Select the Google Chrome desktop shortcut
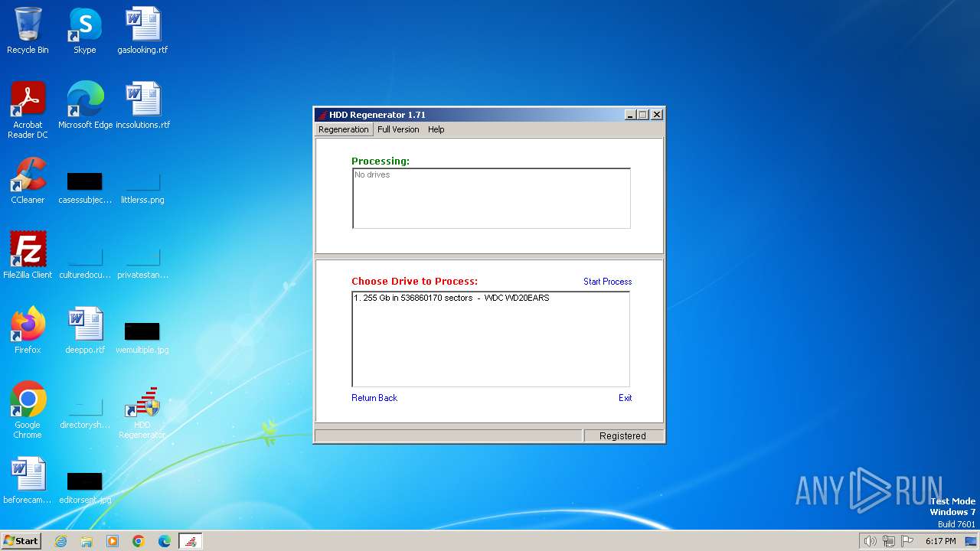This screenshot has height=551, width=980. 28,410
